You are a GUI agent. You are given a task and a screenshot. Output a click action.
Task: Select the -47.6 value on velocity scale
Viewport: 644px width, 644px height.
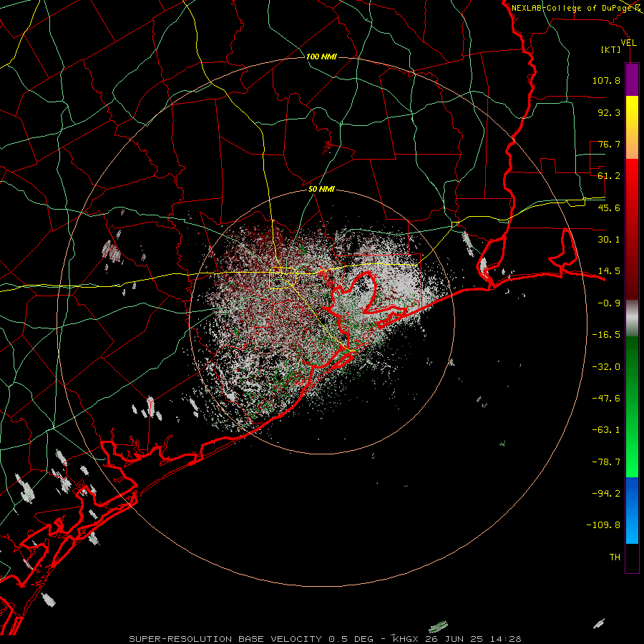point(606,399)
